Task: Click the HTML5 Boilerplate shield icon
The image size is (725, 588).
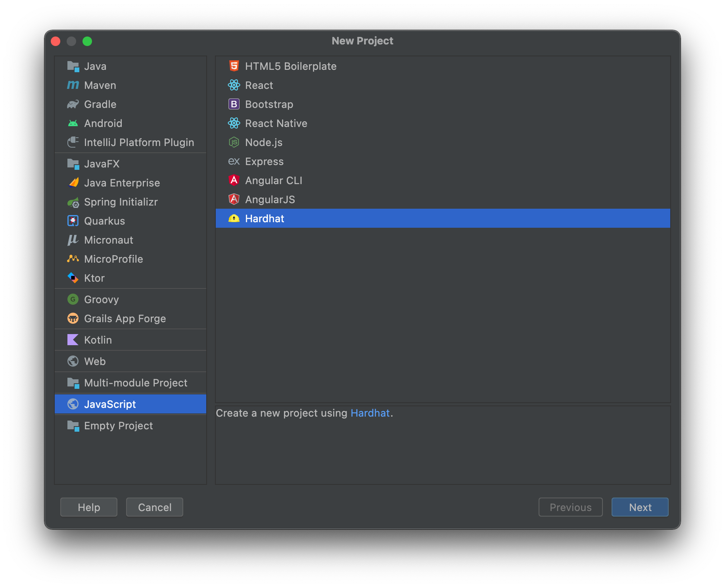Action: (x=234, y=66)
